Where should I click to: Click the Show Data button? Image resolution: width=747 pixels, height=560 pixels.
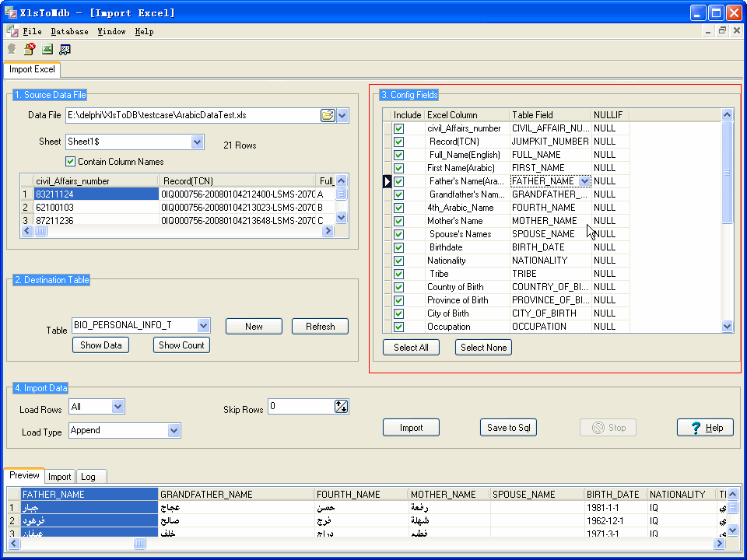coord(100,345)
